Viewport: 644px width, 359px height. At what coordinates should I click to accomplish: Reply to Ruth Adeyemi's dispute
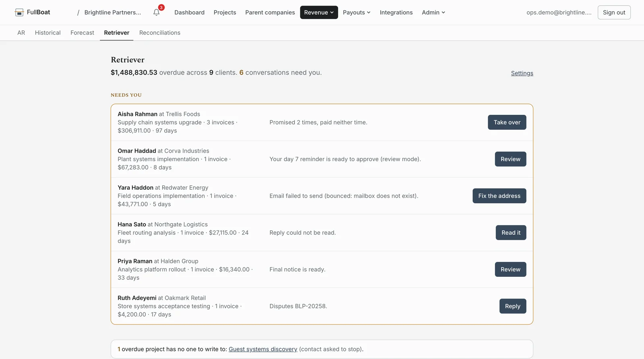pyautogui.click(x=513, y=306)
